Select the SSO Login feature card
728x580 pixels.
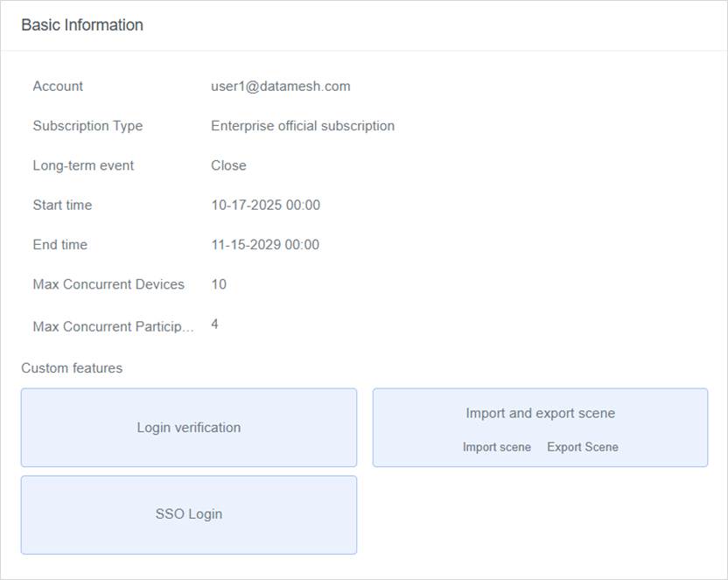(x=188, y=514)
